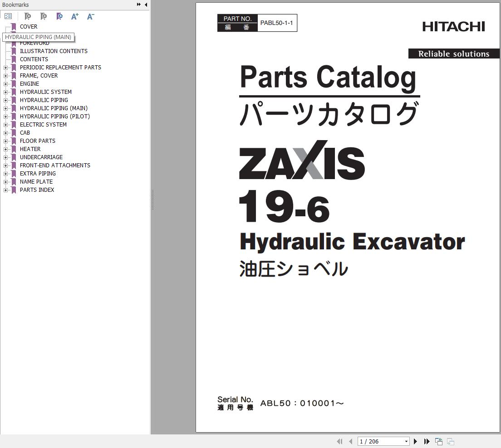Expand the HYDRAULIC PIPING node
501x448 pixels.
click(x=5, y=100)
